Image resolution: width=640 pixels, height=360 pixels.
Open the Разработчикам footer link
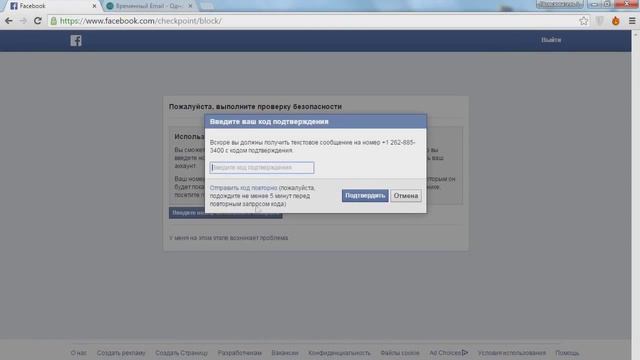(x=240, y=353)
